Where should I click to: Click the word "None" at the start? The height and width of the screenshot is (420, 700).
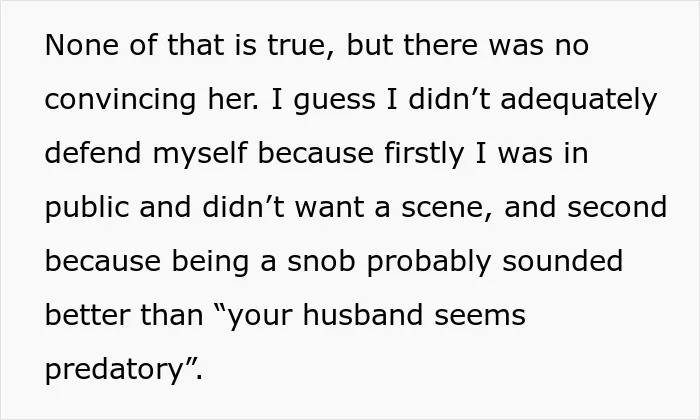82,45
